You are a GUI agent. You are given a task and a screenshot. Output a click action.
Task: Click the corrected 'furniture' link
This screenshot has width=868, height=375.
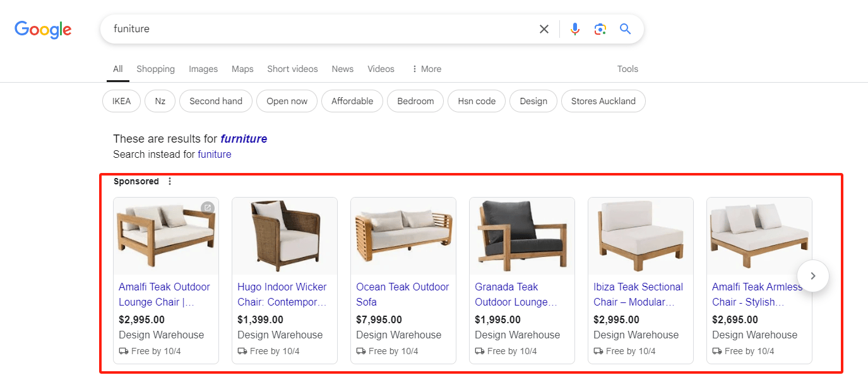(244, 139)
